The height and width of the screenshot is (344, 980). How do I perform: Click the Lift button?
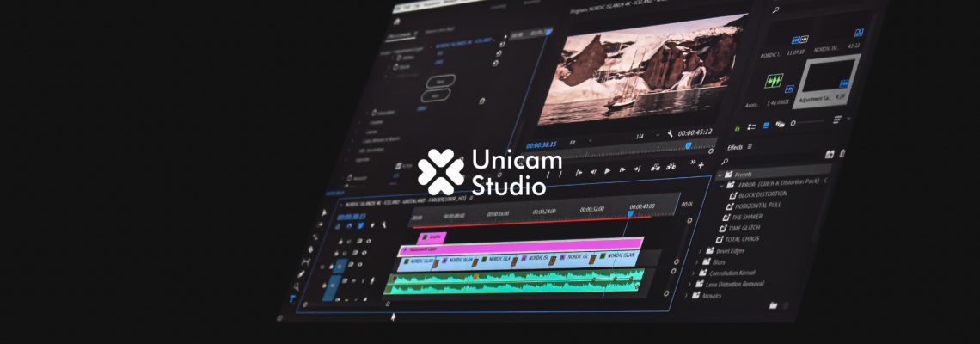[656, 167]
